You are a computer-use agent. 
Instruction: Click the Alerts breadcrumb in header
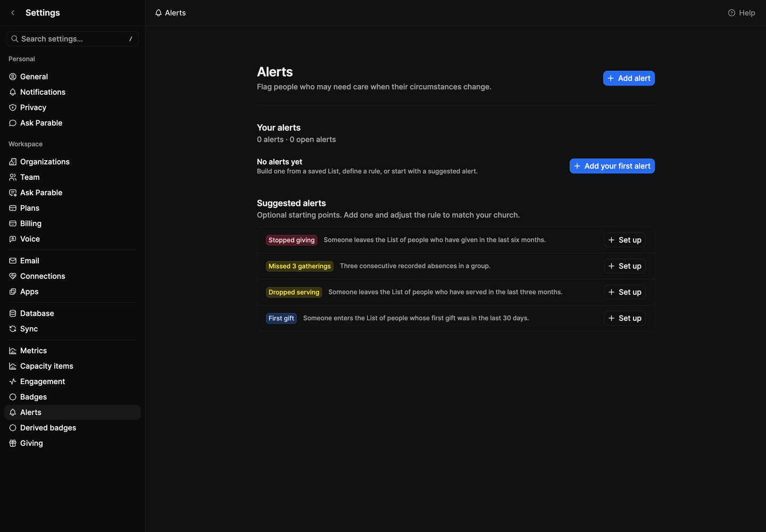click(170, 13)
